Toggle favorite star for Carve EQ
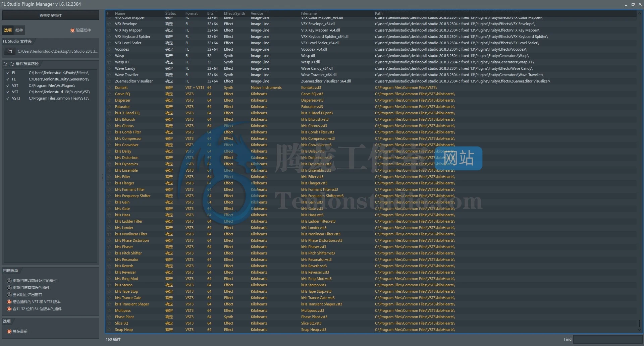 (x=109, y=94)
